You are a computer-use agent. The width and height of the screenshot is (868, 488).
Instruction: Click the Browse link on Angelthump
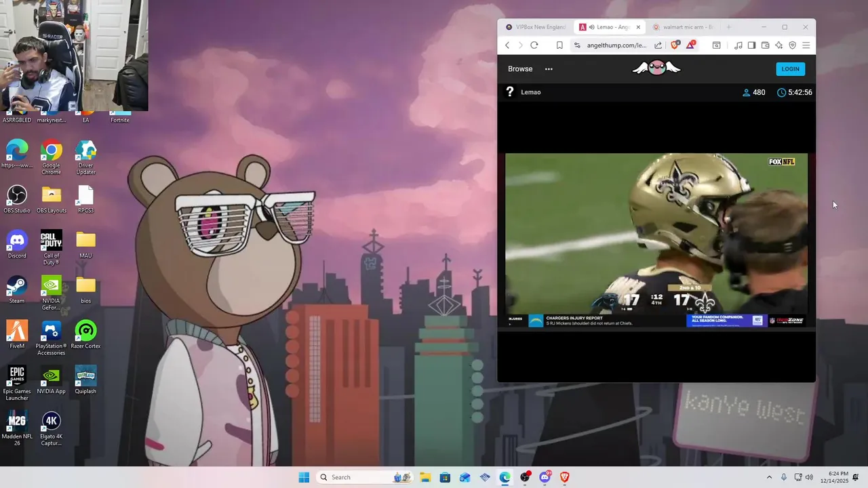point(520,69)
